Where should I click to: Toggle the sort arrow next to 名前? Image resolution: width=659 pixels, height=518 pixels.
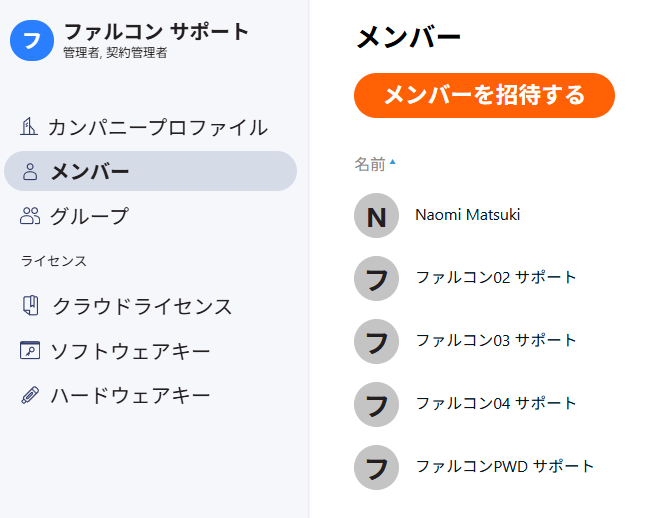tap(393, 161)
